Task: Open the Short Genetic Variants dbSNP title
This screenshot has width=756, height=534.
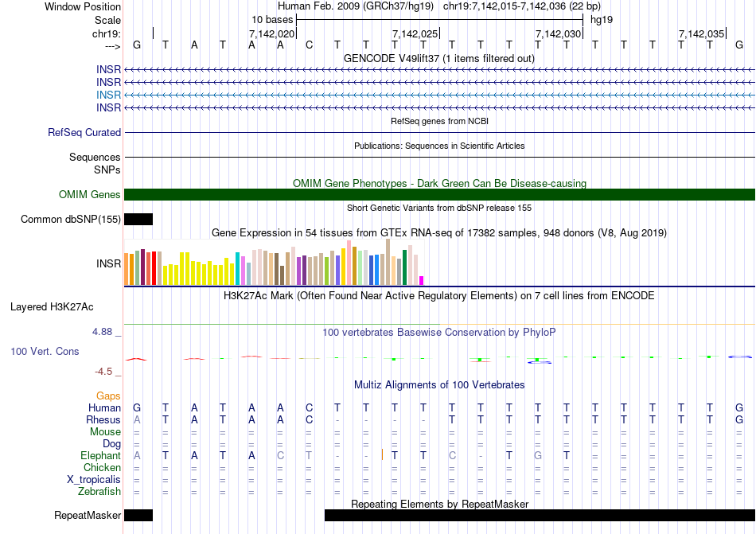Action: tap(439, 208)
